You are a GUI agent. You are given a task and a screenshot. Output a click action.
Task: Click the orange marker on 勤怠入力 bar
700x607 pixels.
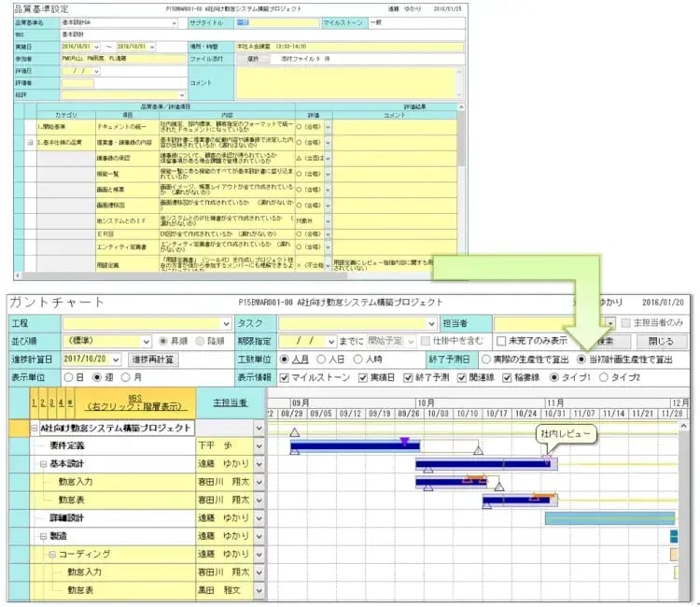point(474,479)
